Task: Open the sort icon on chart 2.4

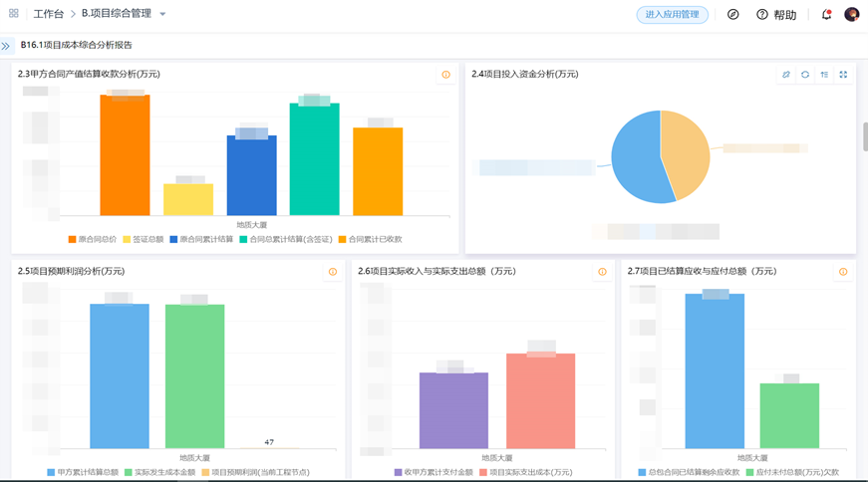Action: tap(824, 75)
